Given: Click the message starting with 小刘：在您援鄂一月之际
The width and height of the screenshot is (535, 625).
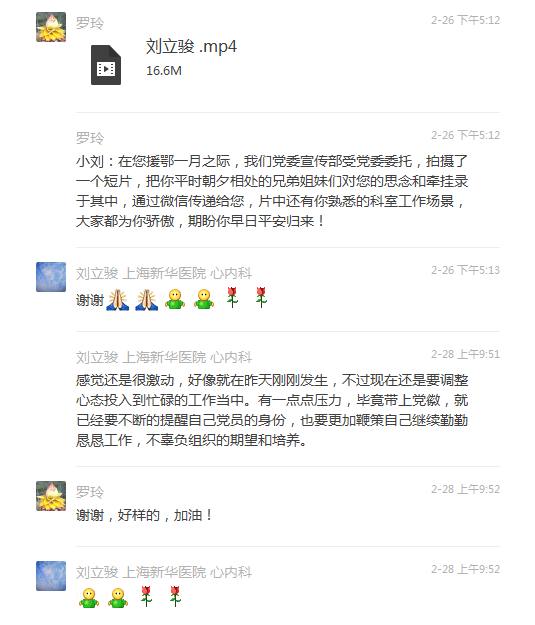Looking at the screenshot, I should coord(272,191).
